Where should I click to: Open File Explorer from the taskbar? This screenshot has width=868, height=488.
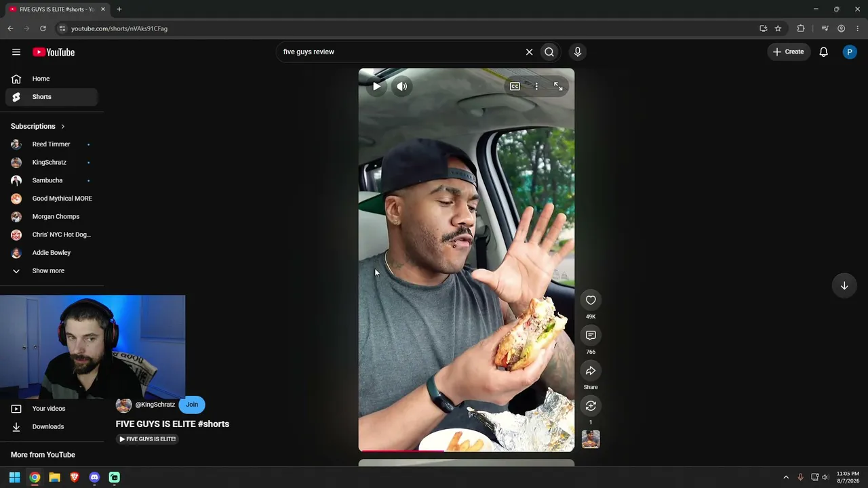coord(54,477)
